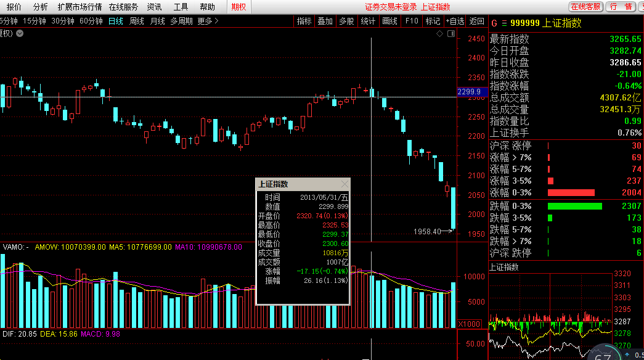
Task: Close the 上证指数 data popup
Action: (x=344, y=184)
